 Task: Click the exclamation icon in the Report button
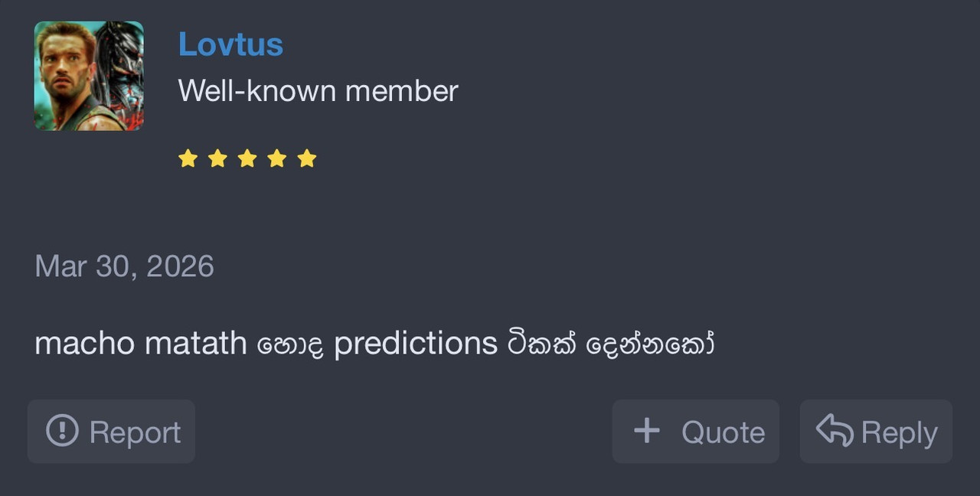pyautogui.click(x=62, y=431)
